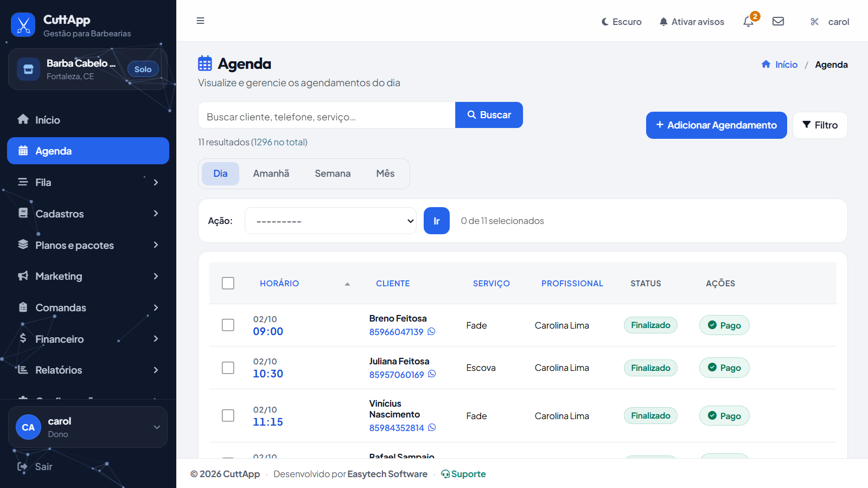Click the Início breadcrumb link
This screenshot has height=488, width=868.
[x=780, y=65]
